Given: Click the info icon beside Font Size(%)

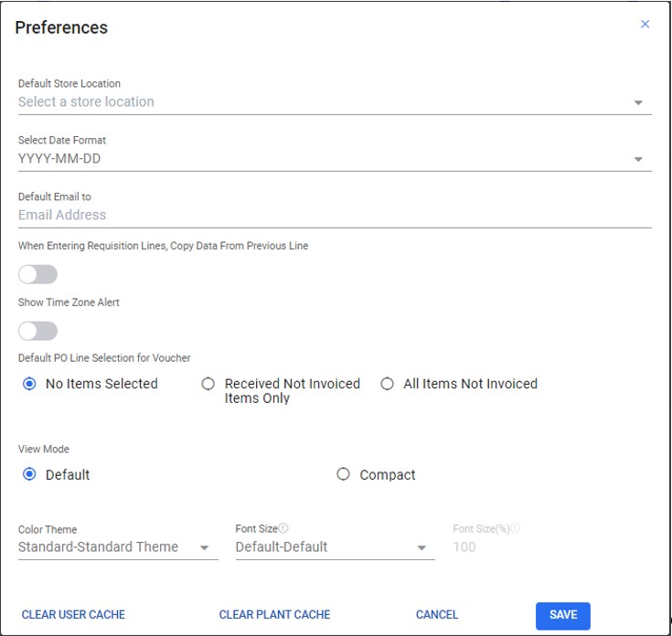Looking at the screenshot, I should tap(516, 529).
